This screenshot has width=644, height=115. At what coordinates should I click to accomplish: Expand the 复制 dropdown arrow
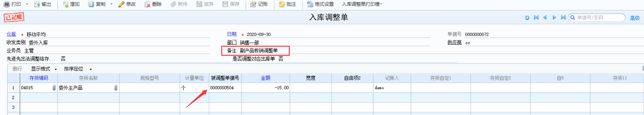[x=112, y=4]
